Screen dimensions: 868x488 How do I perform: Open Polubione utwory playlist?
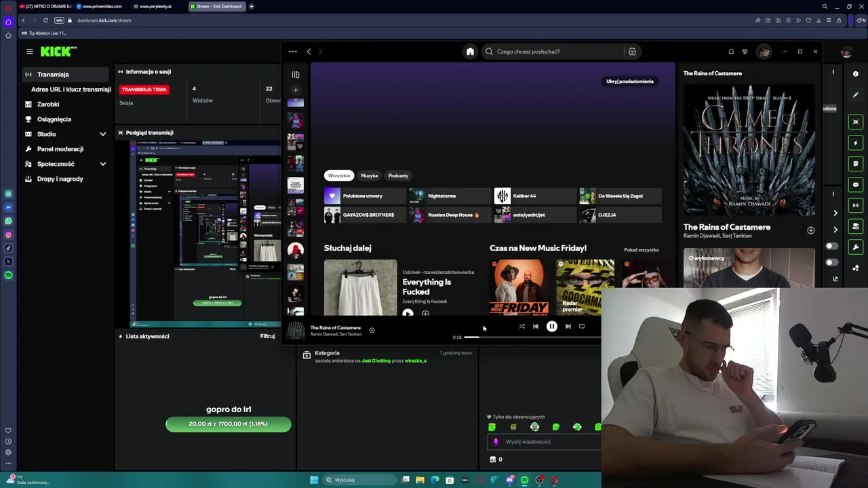365,196
